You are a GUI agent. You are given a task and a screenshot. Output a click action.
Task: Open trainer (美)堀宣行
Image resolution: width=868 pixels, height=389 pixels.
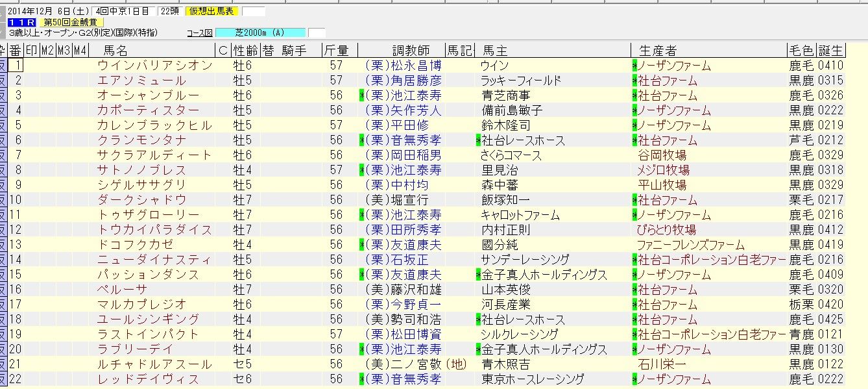[x=396, y=200]
